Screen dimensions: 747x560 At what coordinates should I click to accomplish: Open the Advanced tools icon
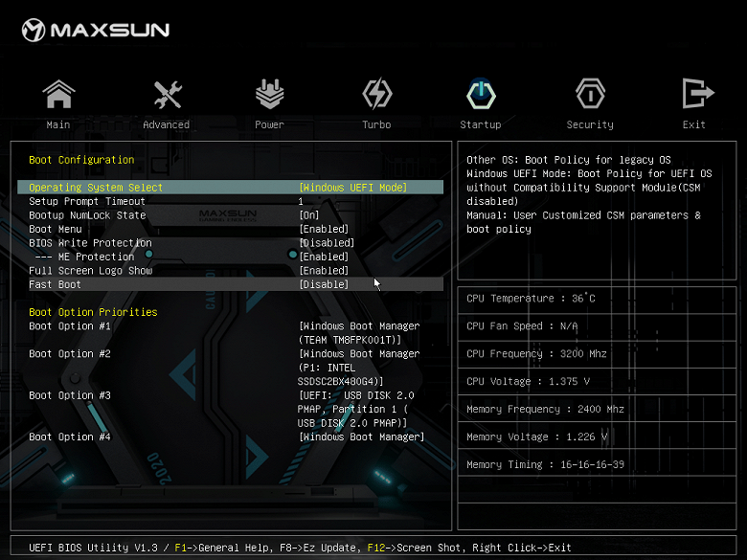tap(168, 94)
